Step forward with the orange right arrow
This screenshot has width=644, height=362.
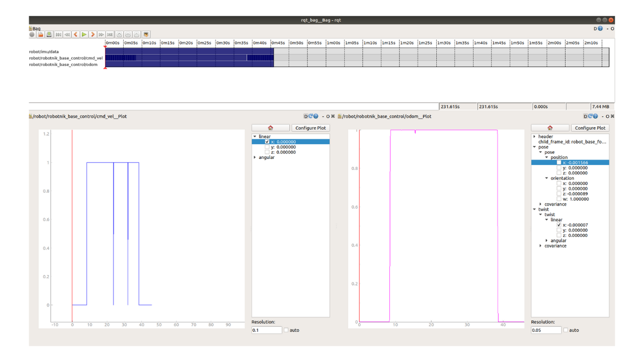93,35
